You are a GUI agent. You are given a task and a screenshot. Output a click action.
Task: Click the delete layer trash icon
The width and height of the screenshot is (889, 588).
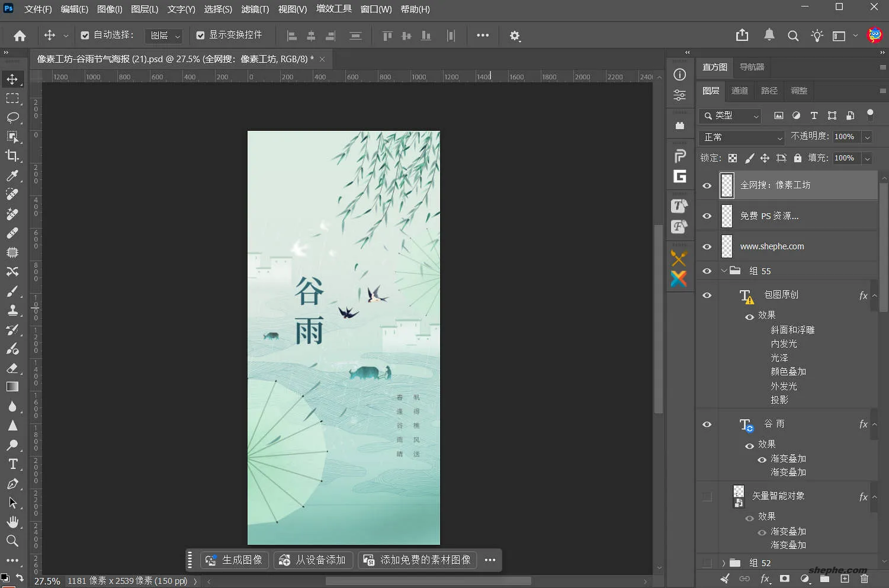point(864,579)
